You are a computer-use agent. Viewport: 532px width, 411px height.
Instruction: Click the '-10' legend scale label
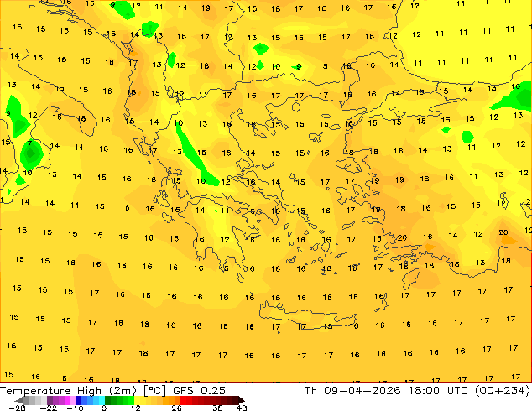coord(76,408)
